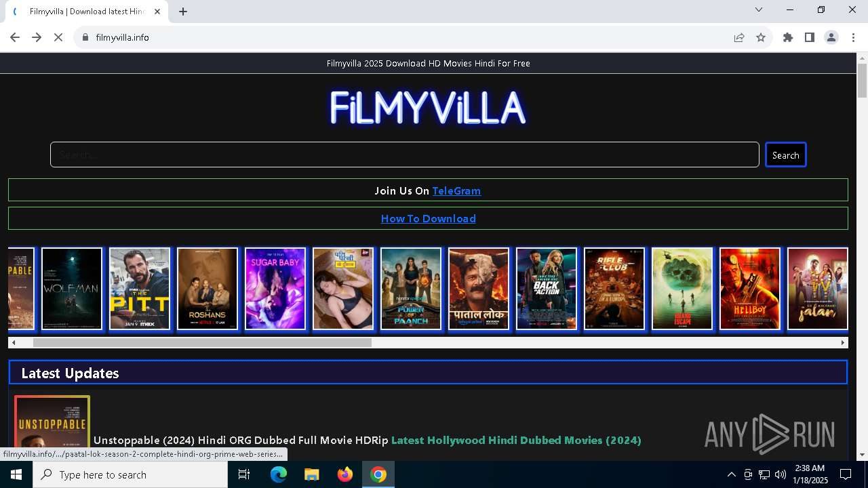Open the Jalan poster at carousel end
Viewport: 868px width, 488px height.
(x=818, y=289)
